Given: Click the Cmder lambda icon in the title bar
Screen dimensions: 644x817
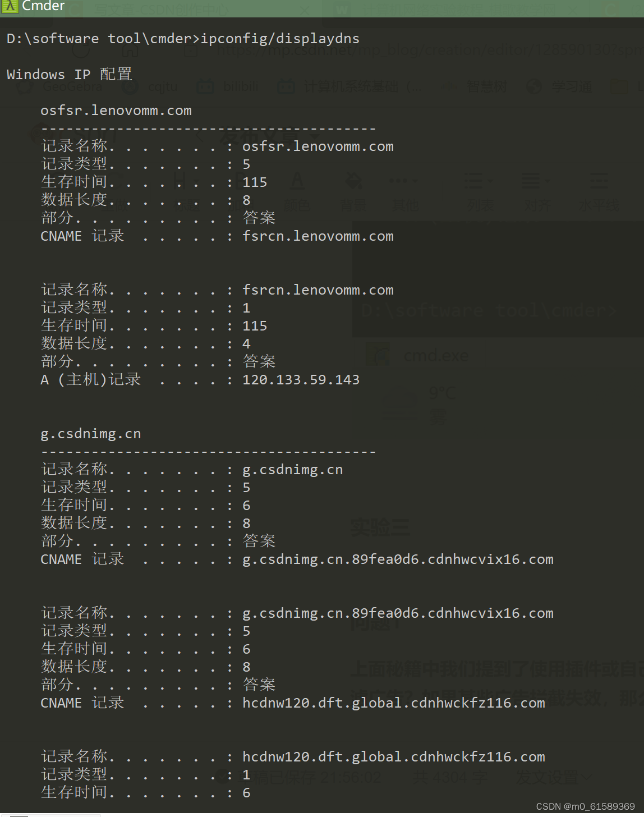Looking at the screenshot, I should [x=9, y=7].
